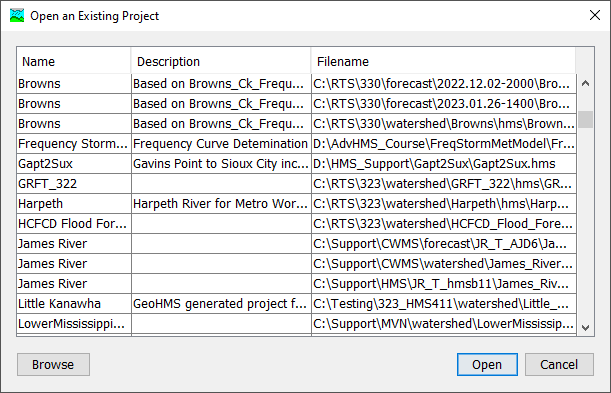Click the vertical scrollbar thumb
Screen dimensions: 611x393
click(x=585, y=119)
